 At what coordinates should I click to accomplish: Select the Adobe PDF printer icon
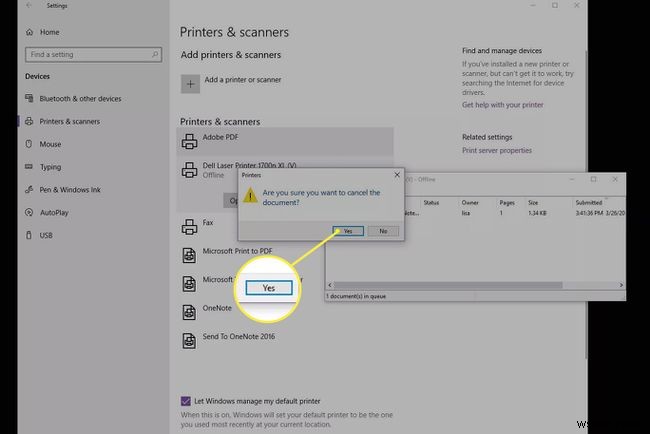pyautogui.click(x=189, y=141)
